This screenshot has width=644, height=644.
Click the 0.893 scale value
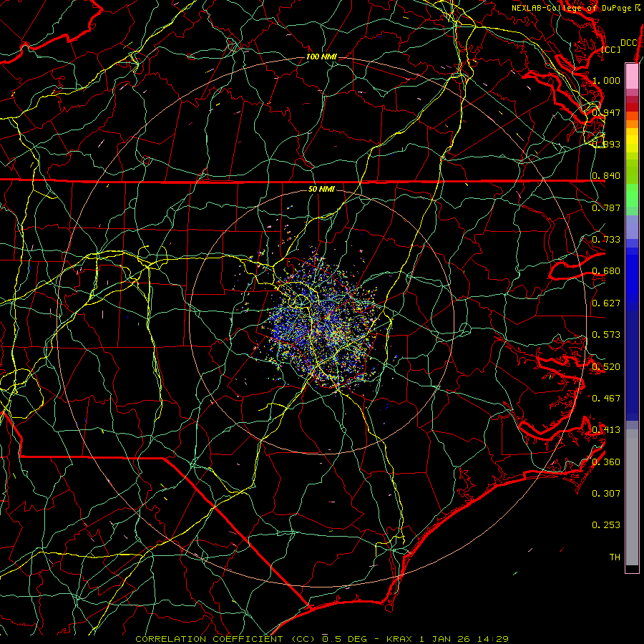[x=606, y=144]
